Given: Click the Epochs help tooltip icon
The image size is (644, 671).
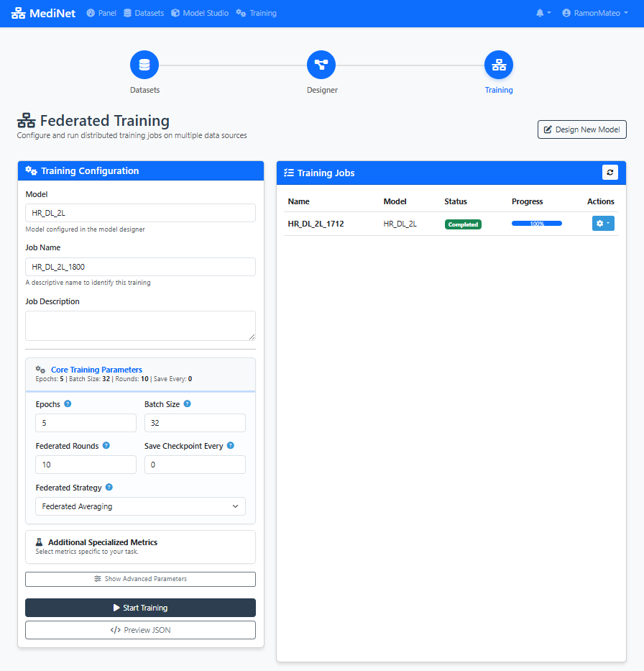Looking at the screenshot, I should pyautogui.click(x=68, y=403).
